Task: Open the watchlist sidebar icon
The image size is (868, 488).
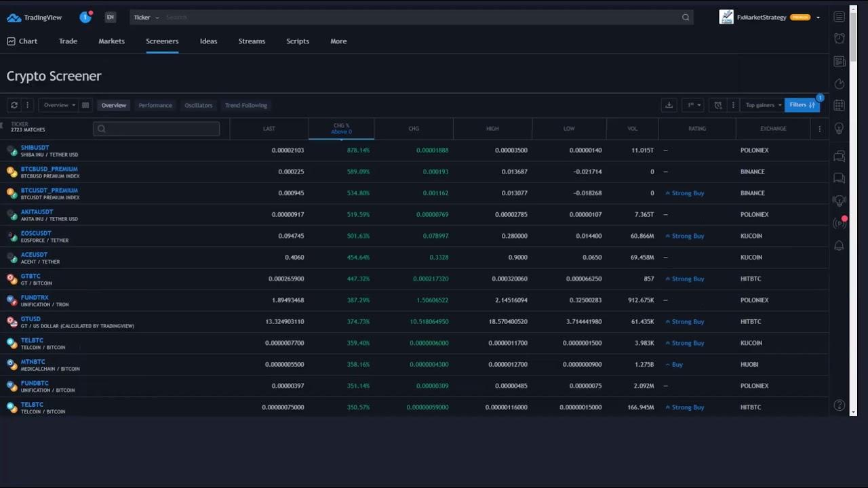Action: coord(840,17)
